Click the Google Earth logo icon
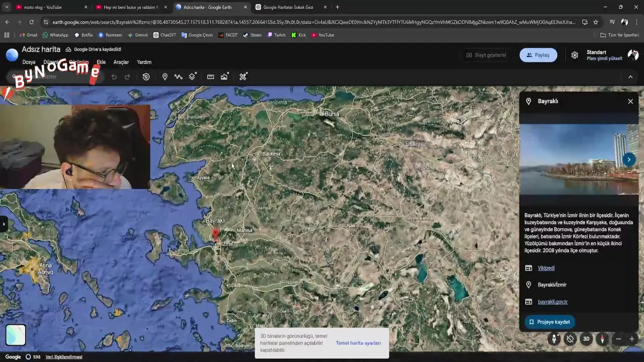Screen dimensions: 644x362 pos(12,55)
